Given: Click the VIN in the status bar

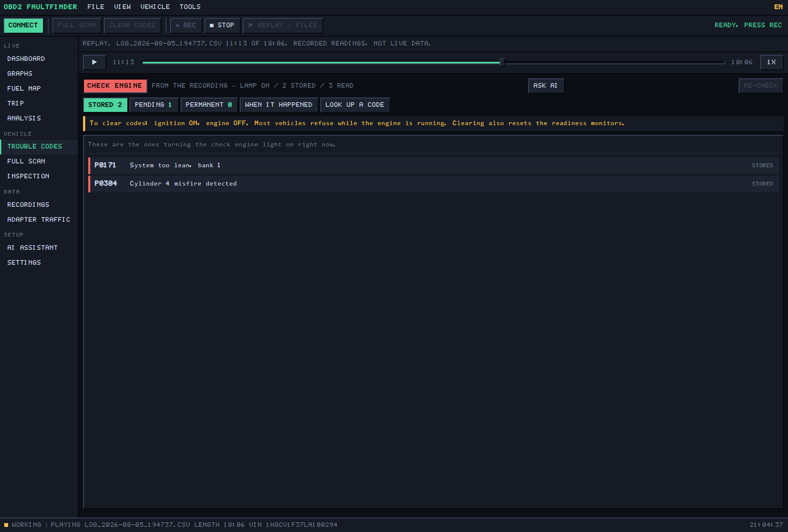Looking at the screenshot, I should pos(293,525).
